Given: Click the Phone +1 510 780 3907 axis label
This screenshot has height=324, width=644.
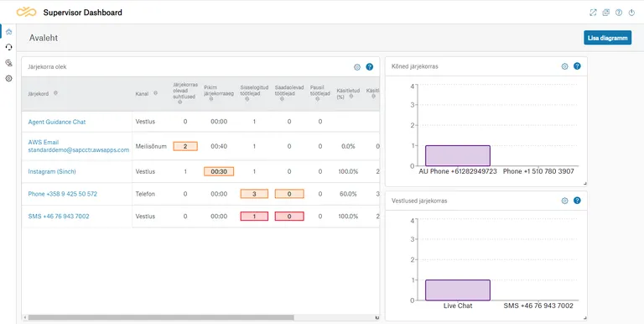Looking at the screenshot, I should pos(538,171).
